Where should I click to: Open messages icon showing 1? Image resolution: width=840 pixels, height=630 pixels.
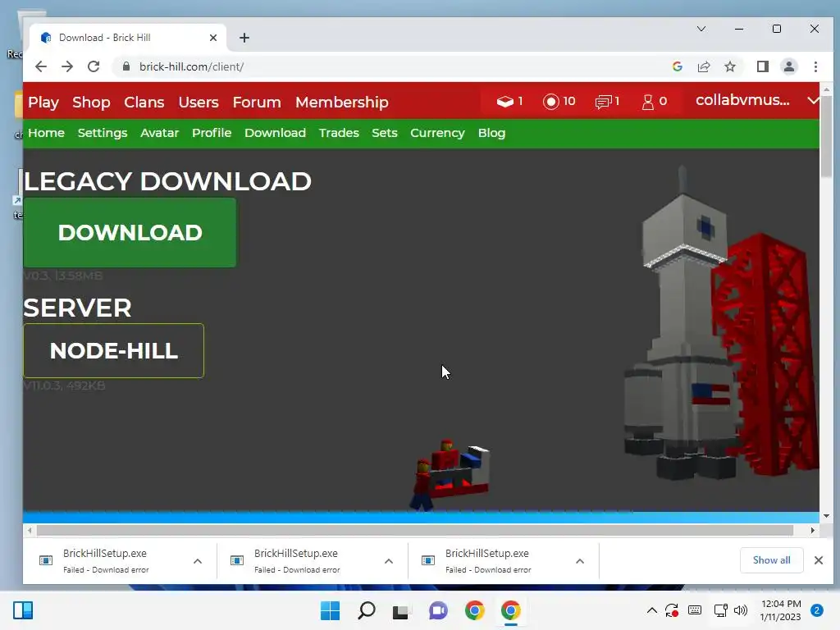click(607, 101)
